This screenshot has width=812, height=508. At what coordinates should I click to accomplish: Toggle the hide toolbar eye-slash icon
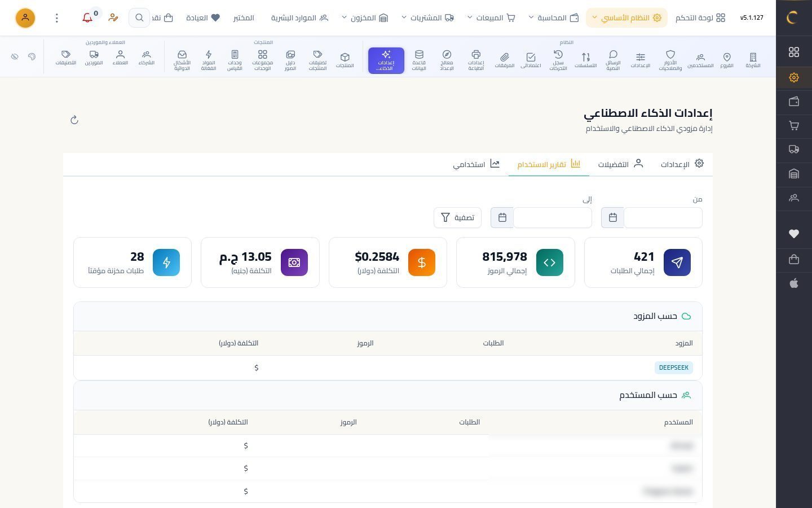click(15, 56)
